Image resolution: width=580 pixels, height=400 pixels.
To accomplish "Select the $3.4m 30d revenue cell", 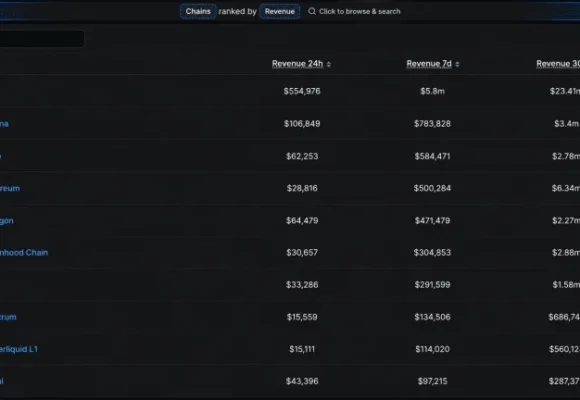I will point(566,124).
